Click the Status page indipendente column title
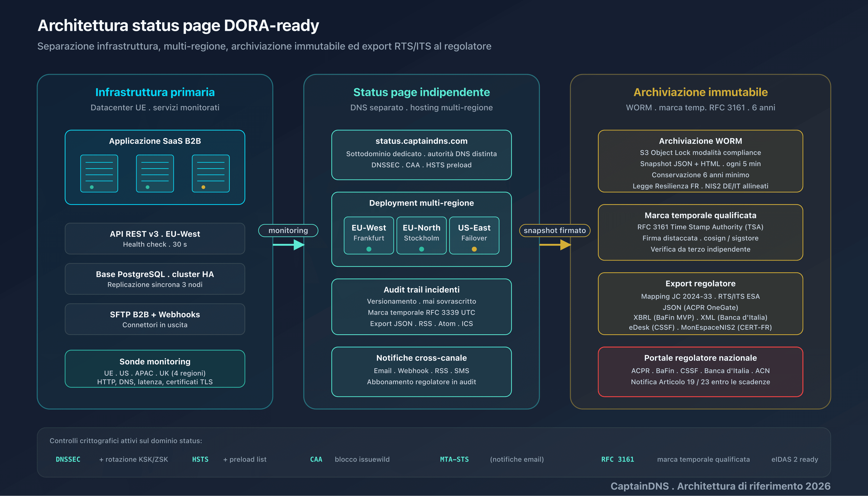Image resolution: width=868 pixels, height=496 pixels. tap(421, 92)
